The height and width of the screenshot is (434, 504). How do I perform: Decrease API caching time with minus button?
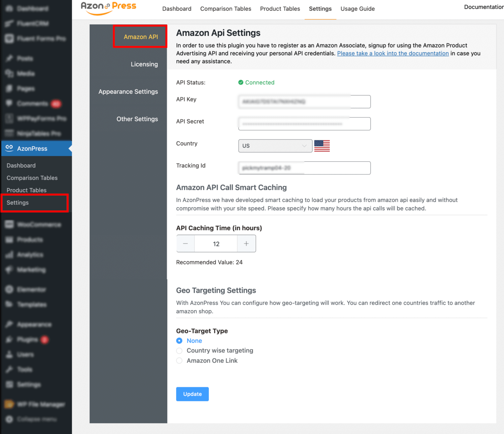[185, 244]
